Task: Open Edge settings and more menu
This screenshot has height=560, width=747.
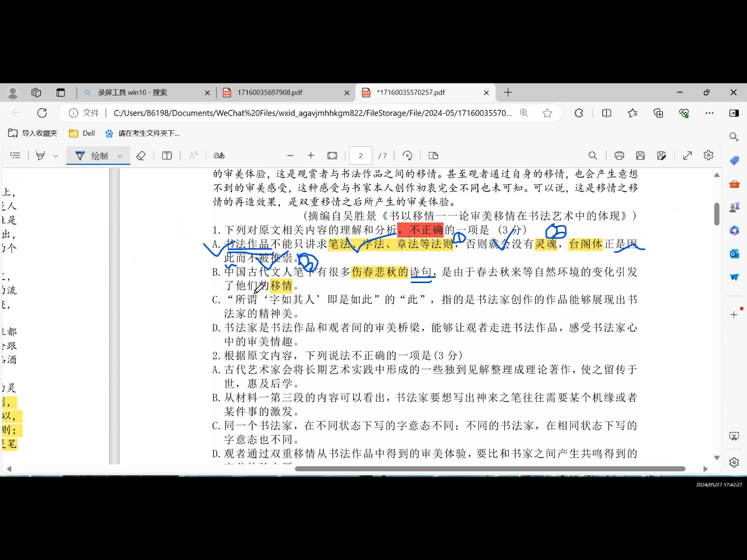Action: [710, 113]
